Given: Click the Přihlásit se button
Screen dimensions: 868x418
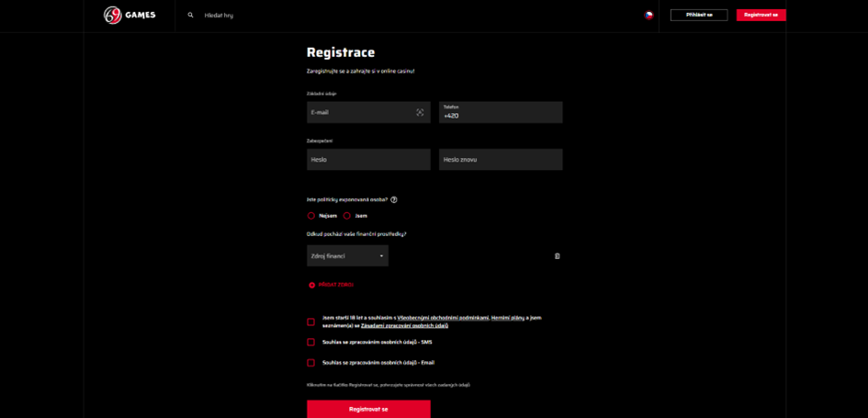Looking at the screenshot, I should click(x=699, y=15).
